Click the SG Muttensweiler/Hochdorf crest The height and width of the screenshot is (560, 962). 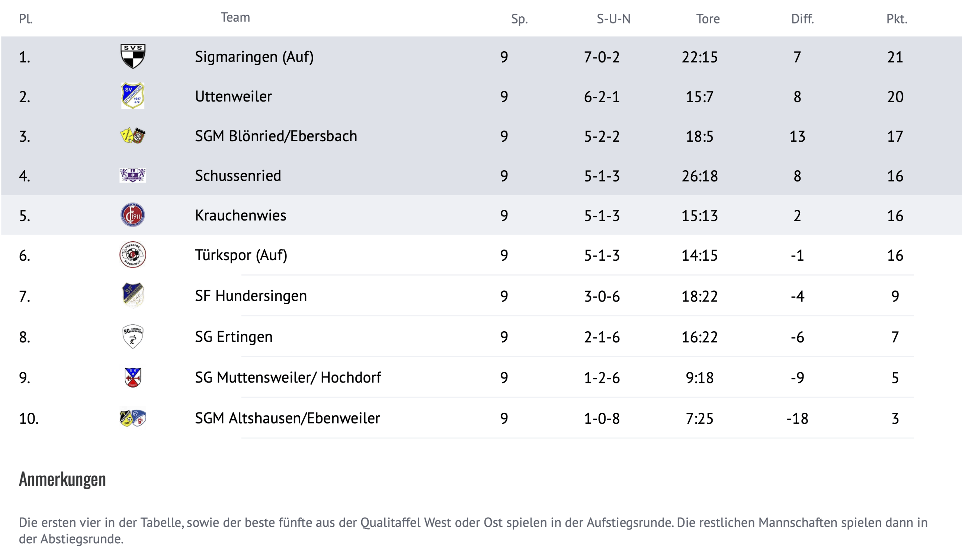(133, 377)
